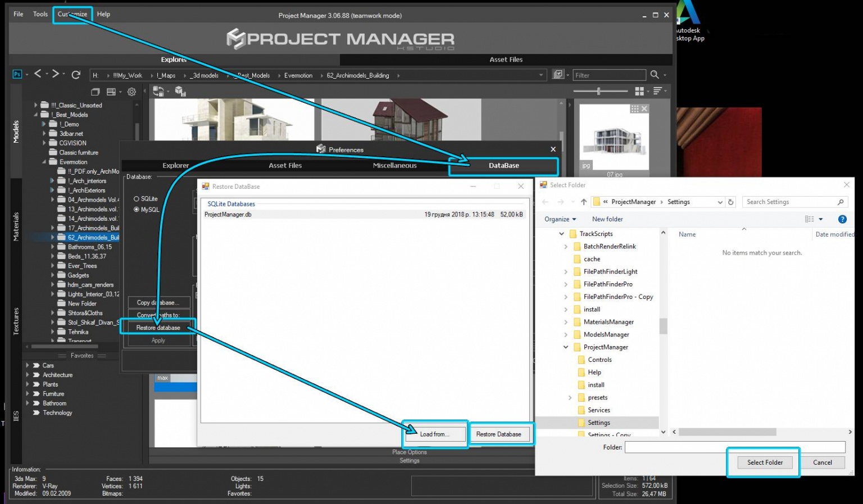Screen dimensions: 863x504
Task: Click the magnifier search icon next to Filter
Action: 655,74
